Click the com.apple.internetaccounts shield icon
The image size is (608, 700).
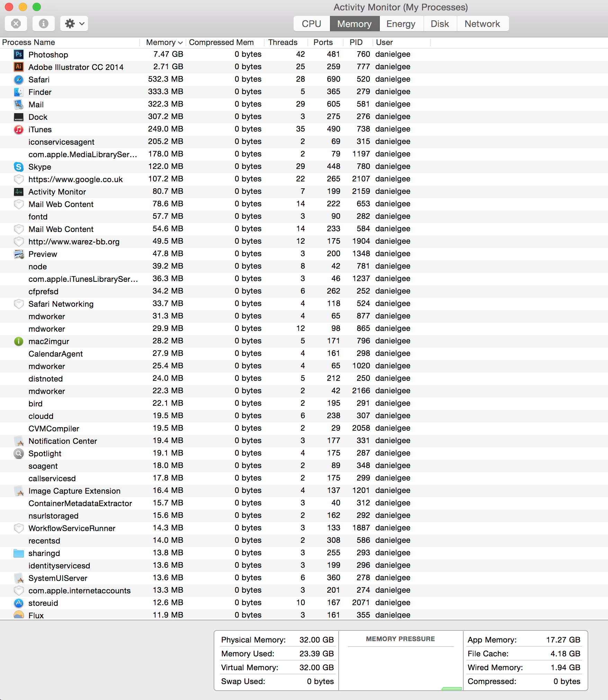(19, 590)
